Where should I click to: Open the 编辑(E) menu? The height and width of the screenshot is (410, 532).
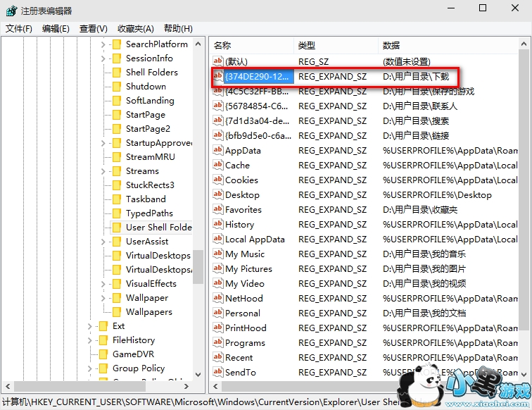pos(56,29)
